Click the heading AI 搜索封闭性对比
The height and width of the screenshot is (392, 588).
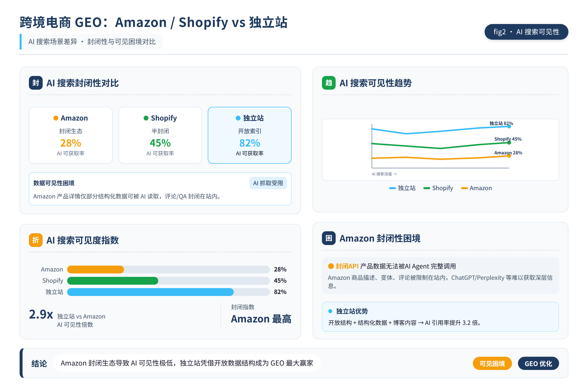pyautogui.click(x=83, y=83)
